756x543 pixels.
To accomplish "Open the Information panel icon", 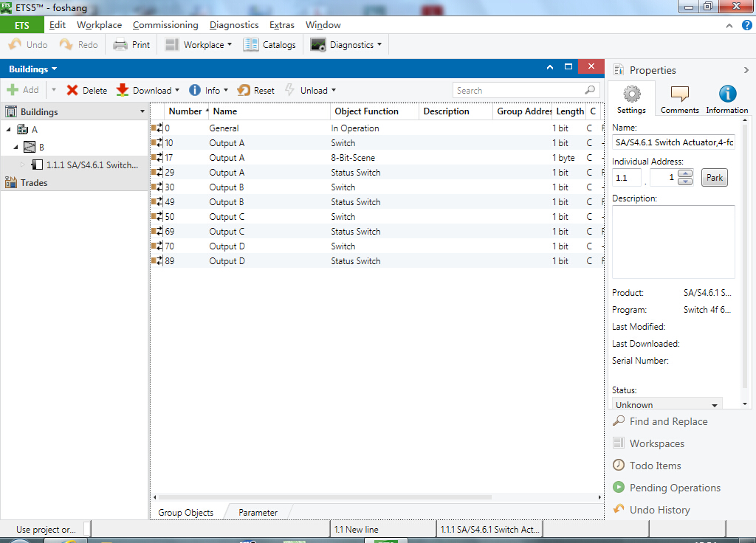I will click(x=727, y=94).
